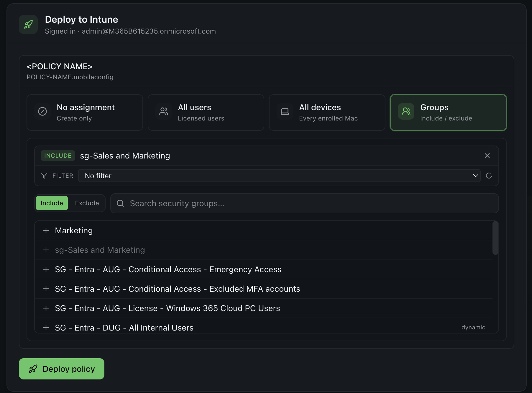Remove sg-Sales and Marketing with the X

487,156
